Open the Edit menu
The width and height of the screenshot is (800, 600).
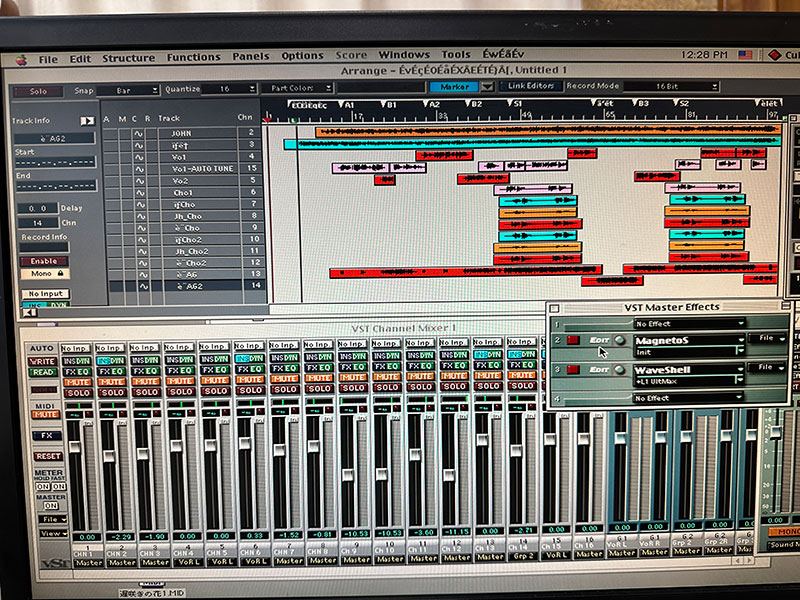click(x=80, y=59)
